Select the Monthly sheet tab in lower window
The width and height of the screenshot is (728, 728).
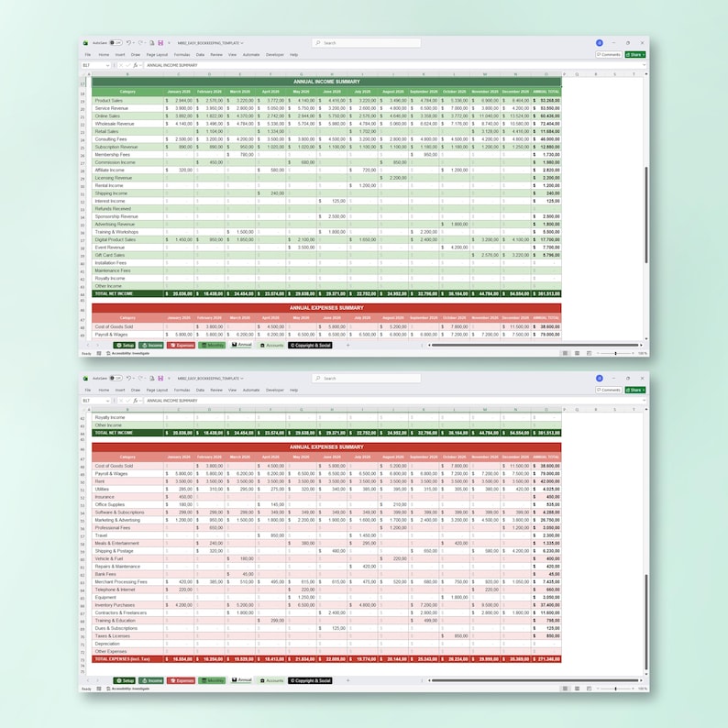[x=212, y=680]
